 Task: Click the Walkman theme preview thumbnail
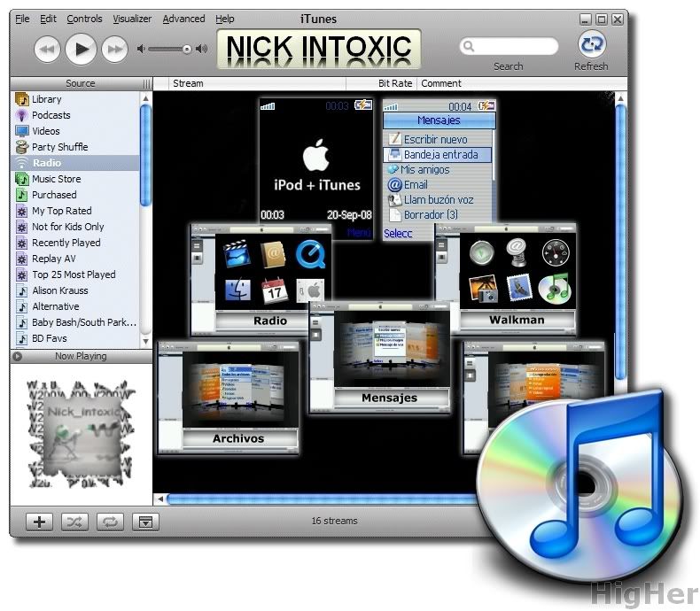pyautogui.click(x=506, y=279)
